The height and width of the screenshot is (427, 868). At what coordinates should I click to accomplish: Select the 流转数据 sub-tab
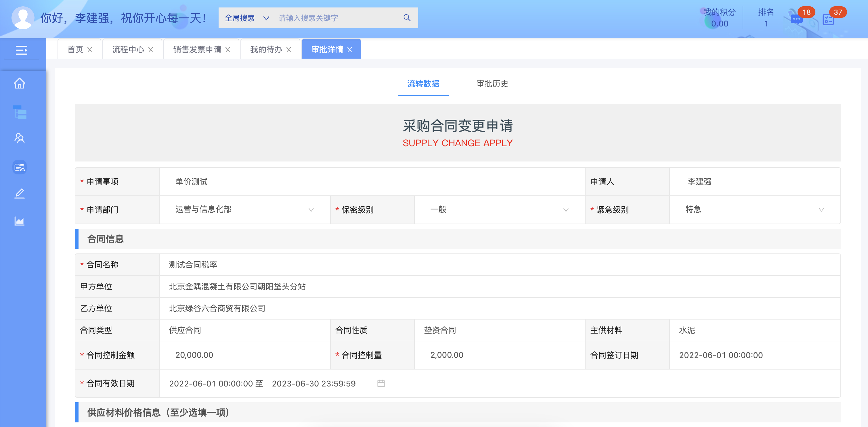423,84
